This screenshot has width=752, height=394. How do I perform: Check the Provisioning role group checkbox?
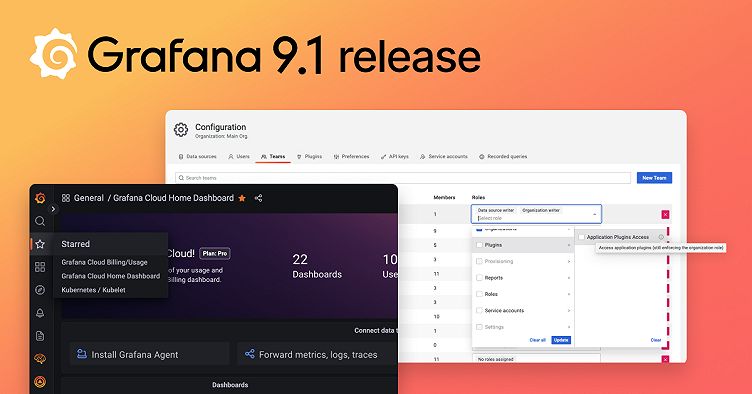(x=479, y=261)
